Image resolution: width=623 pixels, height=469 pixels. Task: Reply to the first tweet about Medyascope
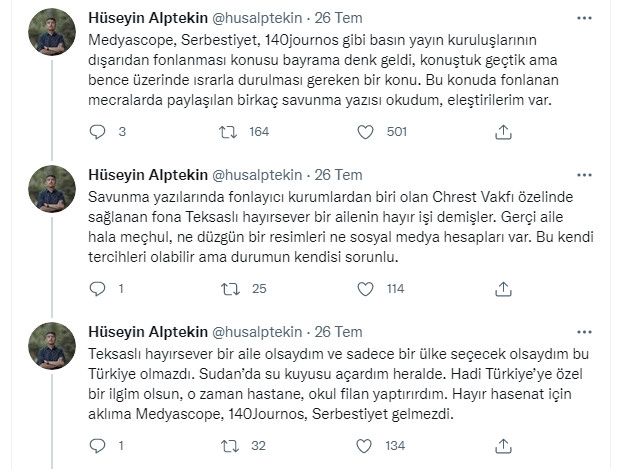pos(97,131)
